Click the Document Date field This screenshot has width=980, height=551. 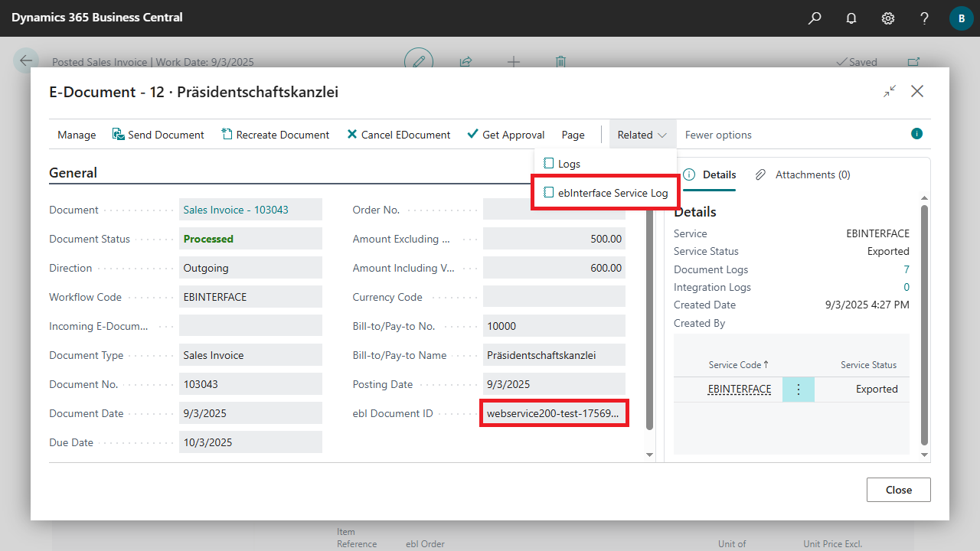[250, 413]
